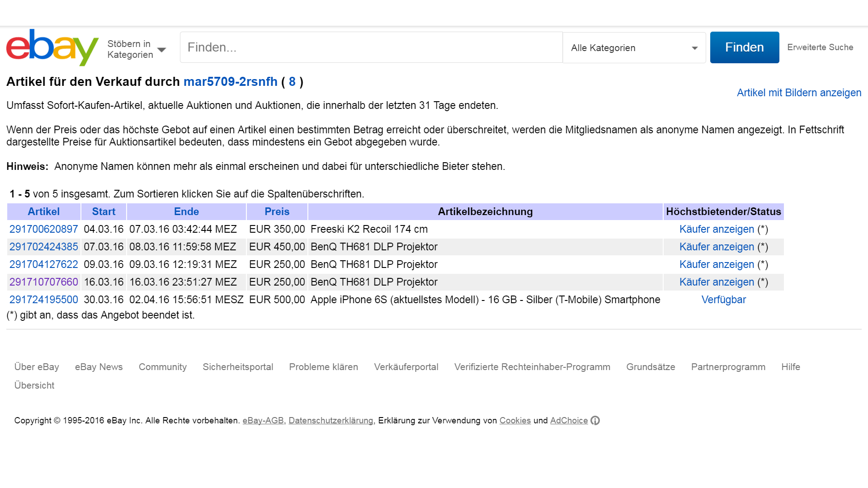Click the EUR 500,00 price cell

click(x=277, y=300)
